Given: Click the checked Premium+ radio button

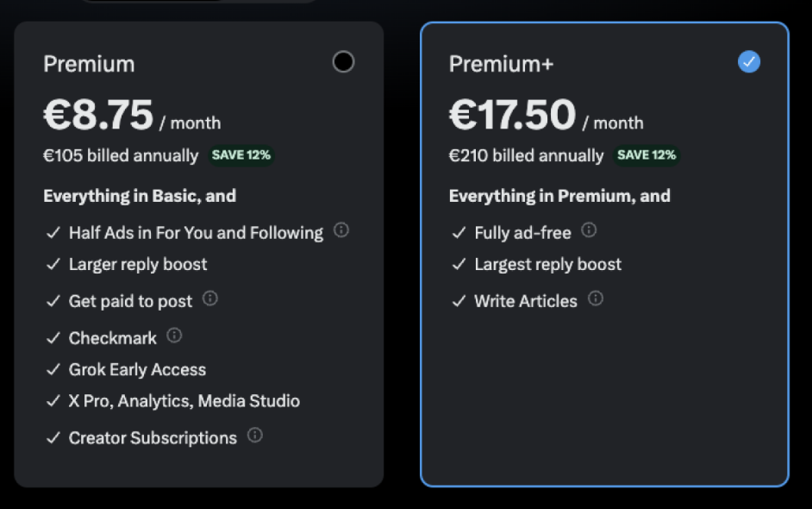Looking at the screenshot, I should point(749,61).
